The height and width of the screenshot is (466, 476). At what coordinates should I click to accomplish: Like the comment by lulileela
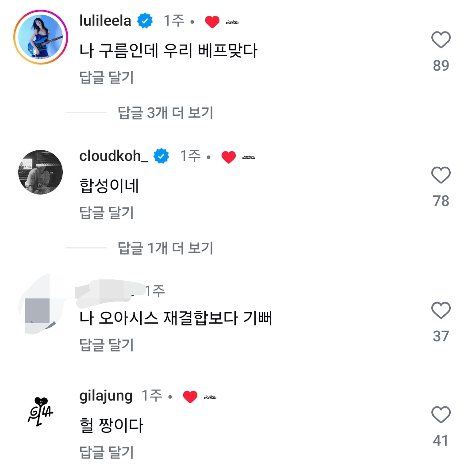pos(441,41)
